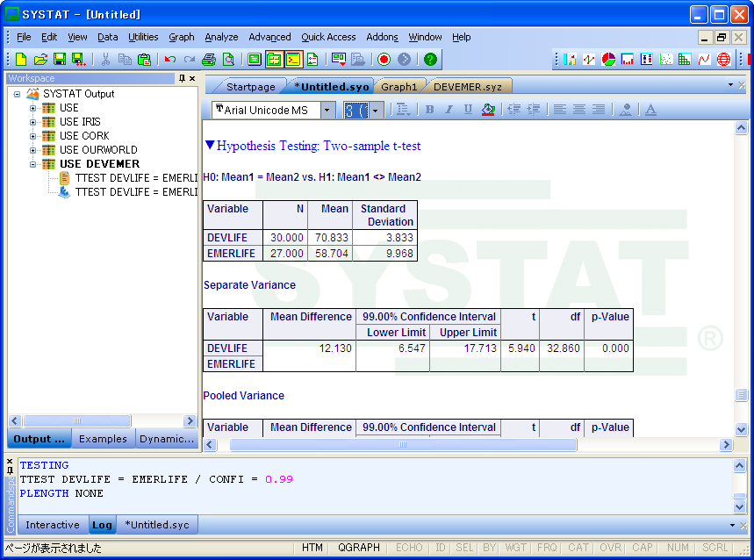754x560 pixels.
Task: Paste from clipboard icon
Action: tap(144, 59)
